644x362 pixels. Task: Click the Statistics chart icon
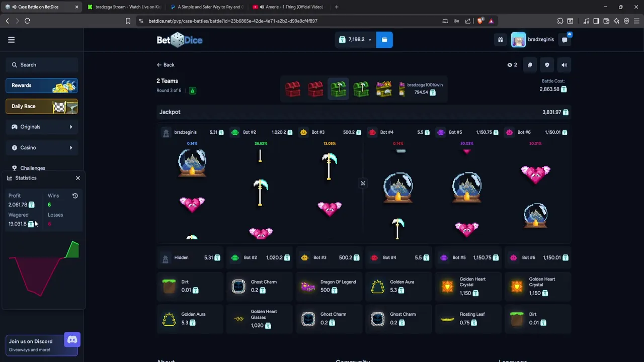tap(10, 178)
